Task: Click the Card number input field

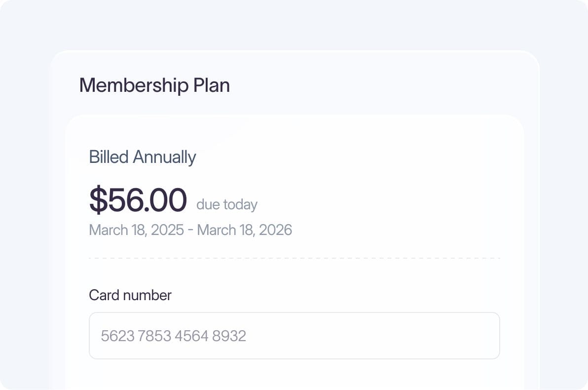Action: (294, 335)
